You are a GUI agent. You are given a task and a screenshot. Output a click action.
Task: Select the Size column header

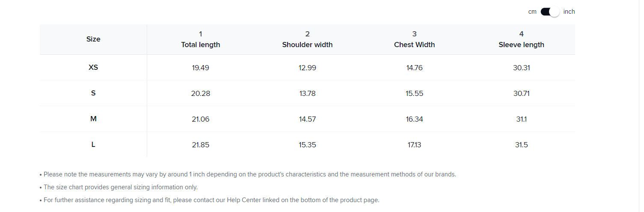pyautogui.click(x=93, y=39)
